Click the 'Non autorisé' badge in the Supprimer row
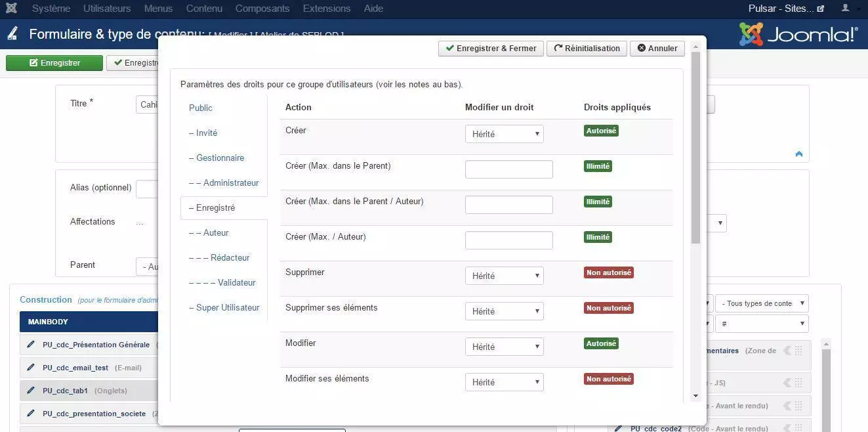Viewport: 868px width, 432px height. pyautogui.click(x=608, y=272)
